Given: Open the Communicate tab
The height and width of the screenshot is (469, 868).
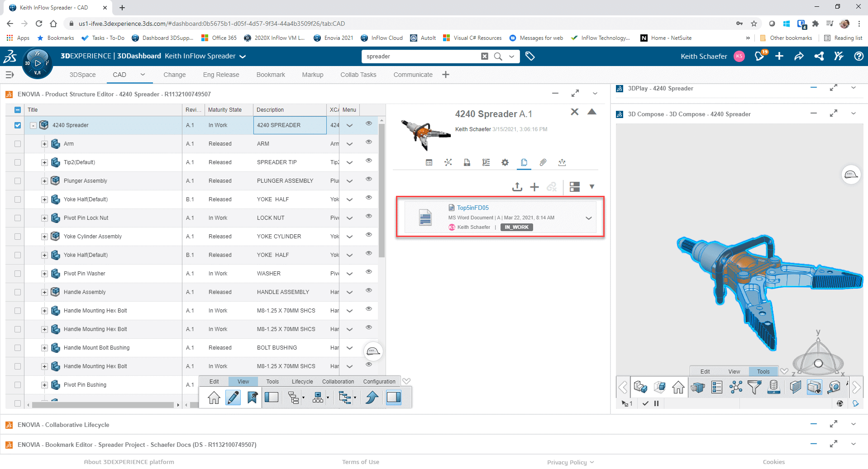Looking at the screenshot, I should coord(412,75).
